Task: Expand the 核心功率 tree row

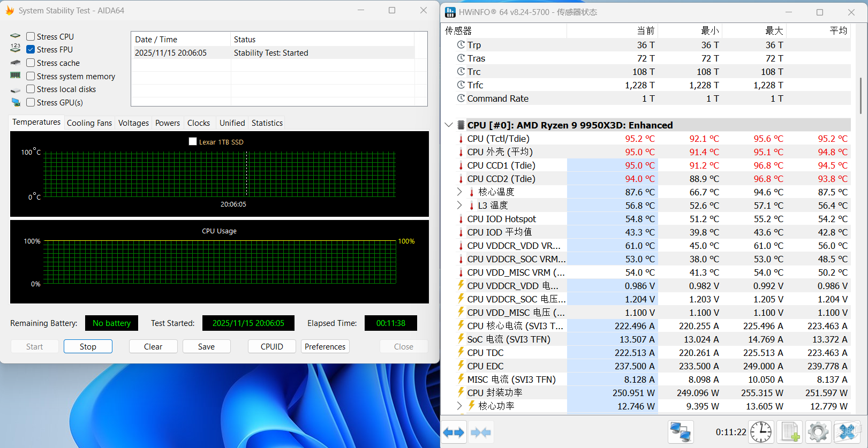Action: (x=459, y=406)
